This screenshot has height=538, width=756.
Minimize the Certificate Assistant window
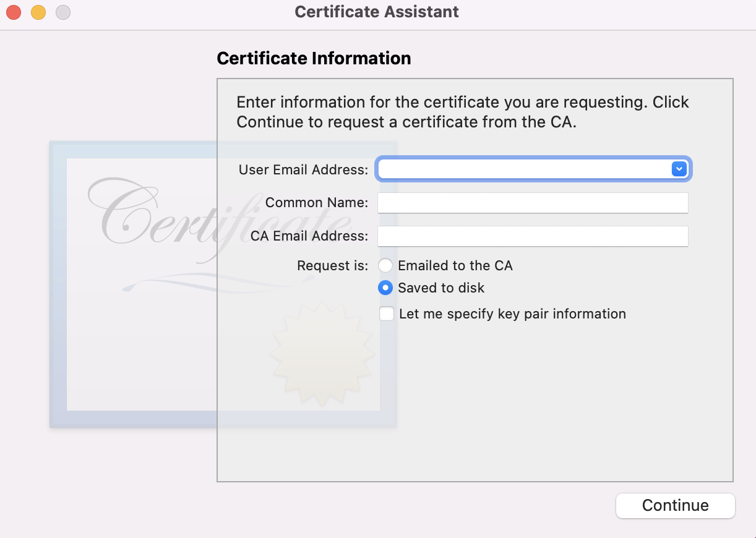coord(38,12)
